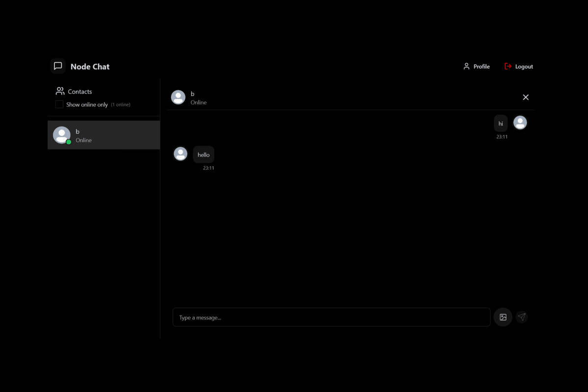
Task: Click the red Logout arrow icon
Action: tap(508, 66)
